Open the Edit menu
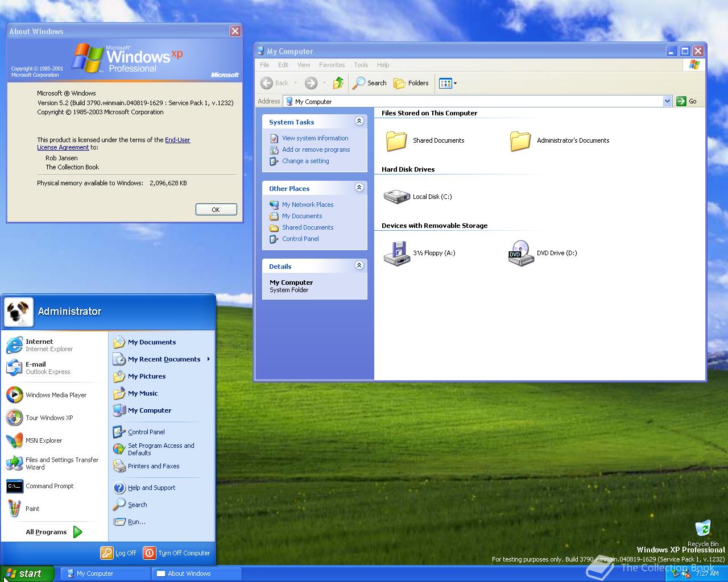Viewport: 728px width, 582px height. [x=283, y=65]
